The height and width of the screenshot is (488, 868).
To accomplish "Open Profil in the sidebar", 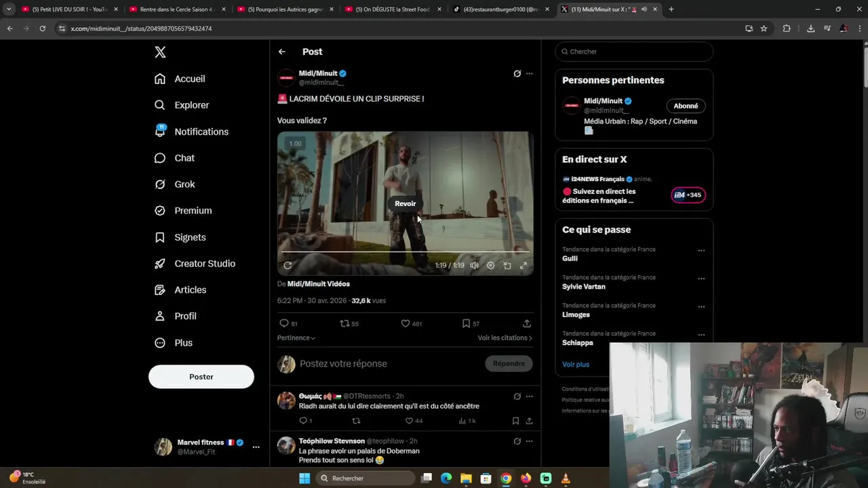I will (x=175, y=317).
